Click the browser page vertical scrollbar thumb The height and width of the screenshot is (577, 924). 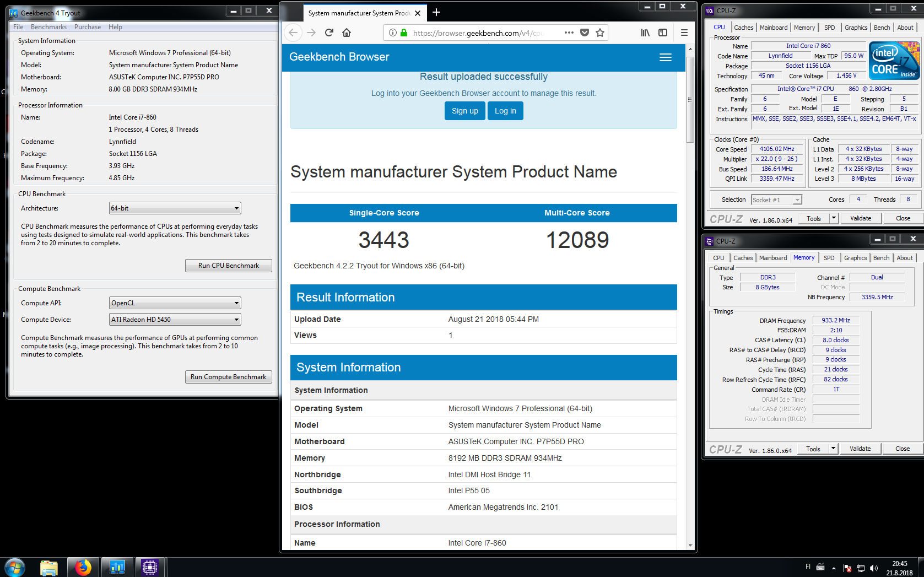coord(690,99)
